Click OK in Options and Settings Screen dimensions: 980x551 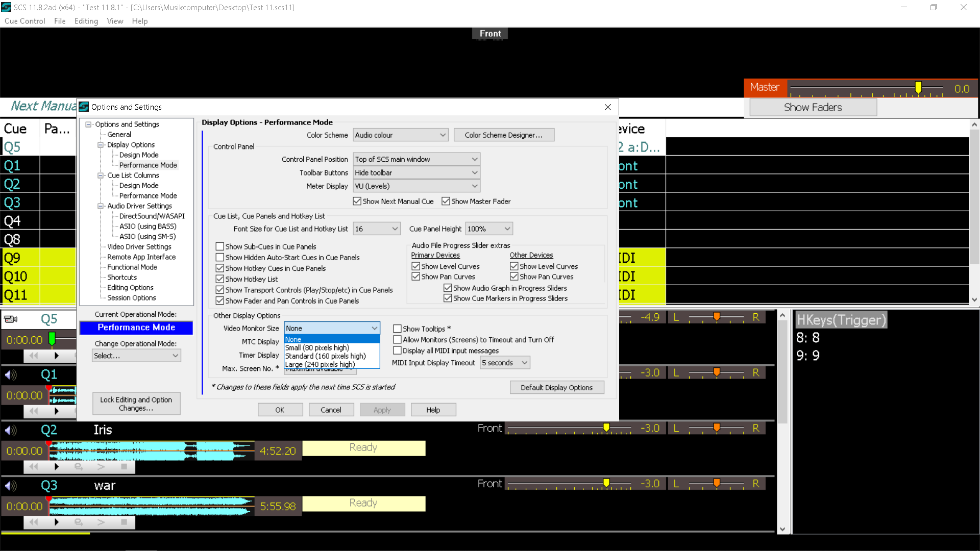pos(280,410)
